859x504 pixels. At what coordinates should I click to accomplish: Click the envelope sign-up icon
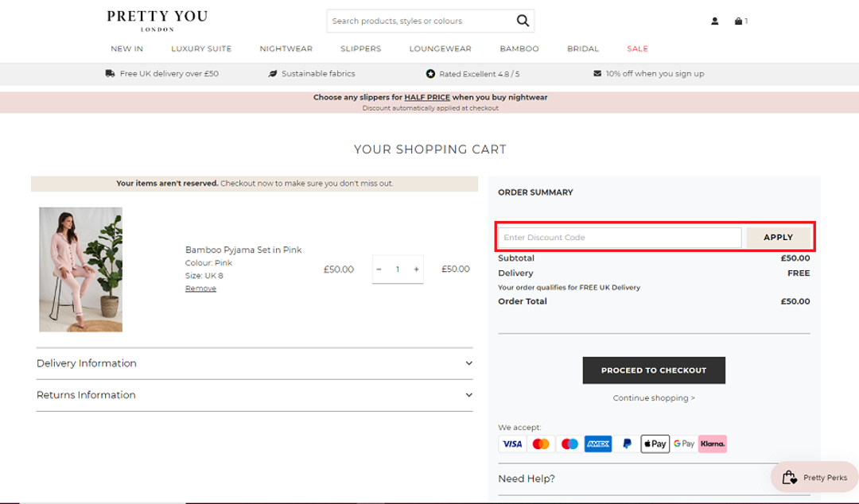coord(597,73)
